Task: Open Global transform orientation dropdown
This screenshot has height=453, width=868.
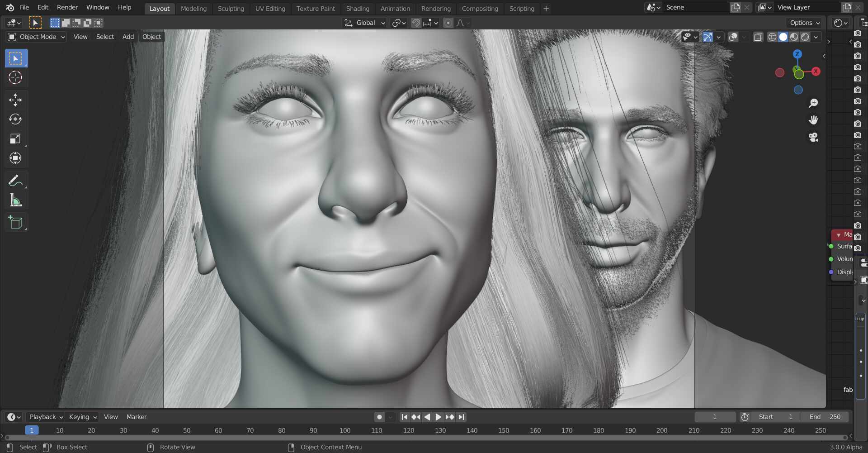Action: (x=364, y=23)
